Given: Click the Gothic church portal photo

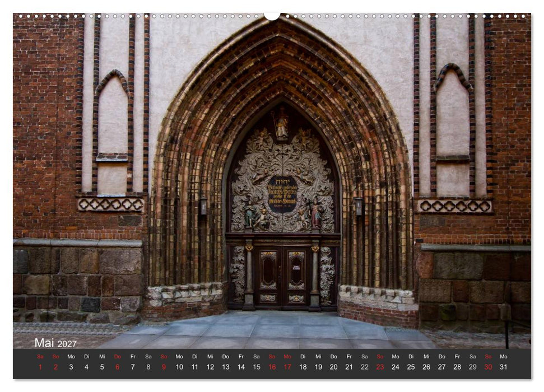Looking at the screenshot, I should [272, 181].
